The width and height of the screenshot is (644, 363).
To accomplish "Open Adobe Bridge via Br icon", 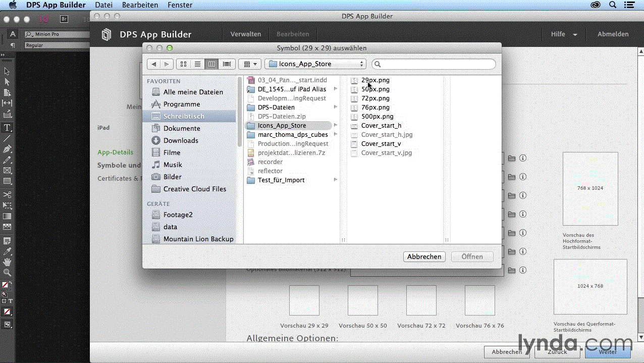I will pyautogui.click(x=64, y=19).
